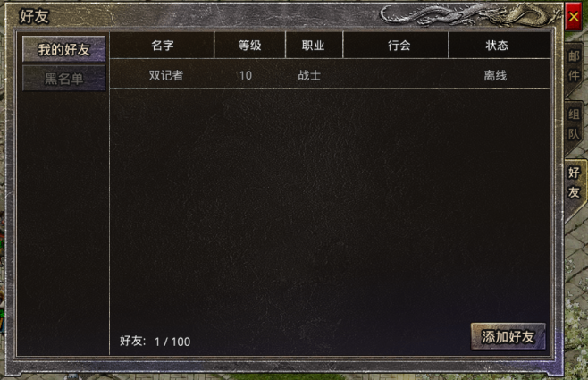The image size is (588, 380).
Task: Select the 我的好友 list button
Action: (63, 49)
